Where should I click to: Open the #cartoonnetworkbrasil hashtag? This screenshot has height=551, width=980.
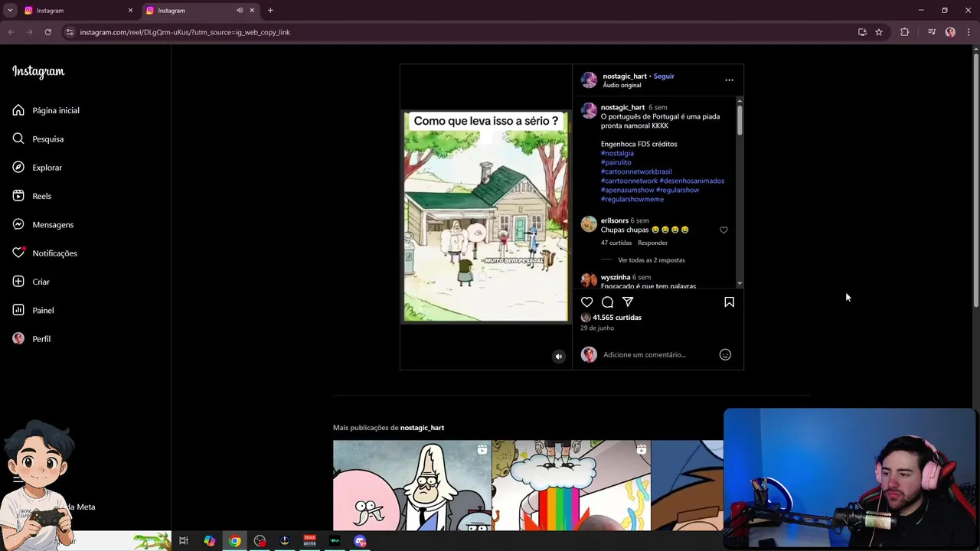tap(636, 171)
